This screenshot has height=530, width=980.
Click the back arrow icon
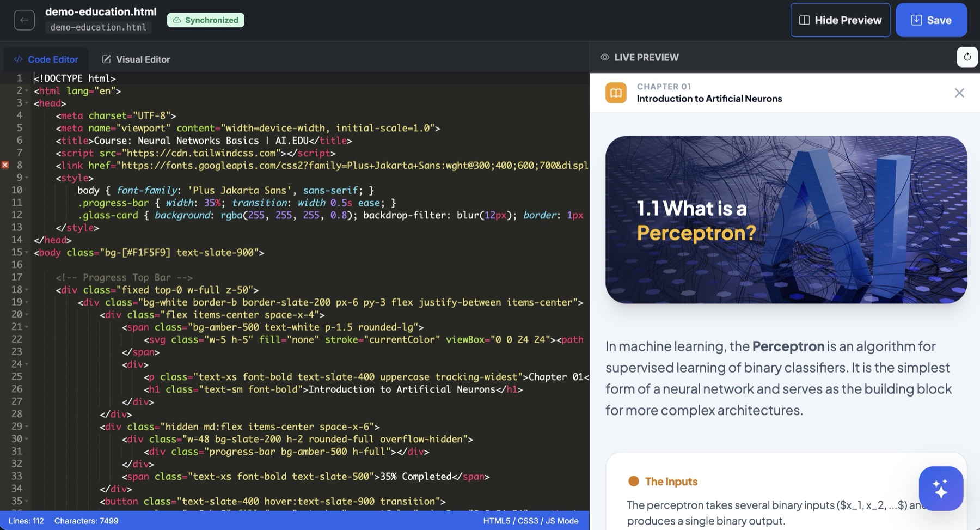(24, 20)
